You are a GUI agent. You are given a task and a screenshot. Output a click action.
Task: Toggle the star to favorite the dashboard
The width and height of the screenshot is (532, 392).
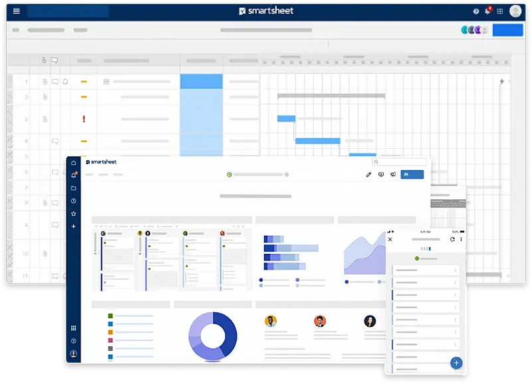pyautogui.click(x=286, y=174)
